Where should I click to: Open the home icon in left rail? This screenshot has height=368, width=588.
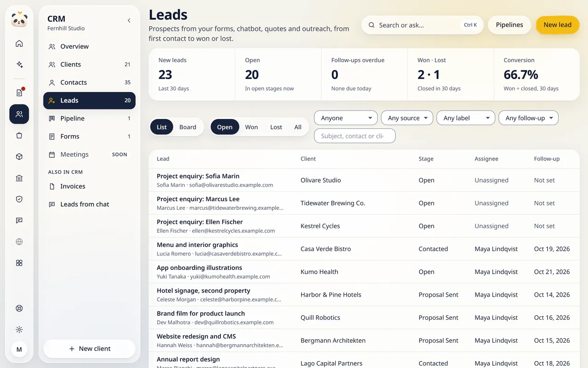[x=19, y=44]
